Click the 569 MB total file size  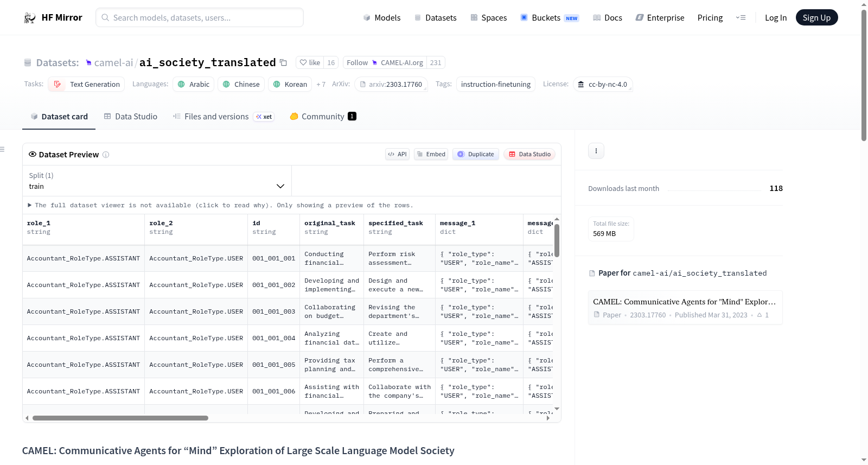point(604,234)
